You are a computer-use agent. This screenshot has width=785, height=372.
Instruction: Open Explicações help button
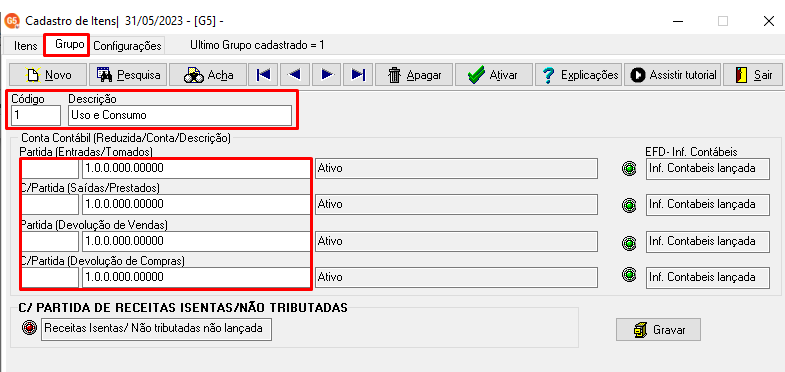pos(578,75)
